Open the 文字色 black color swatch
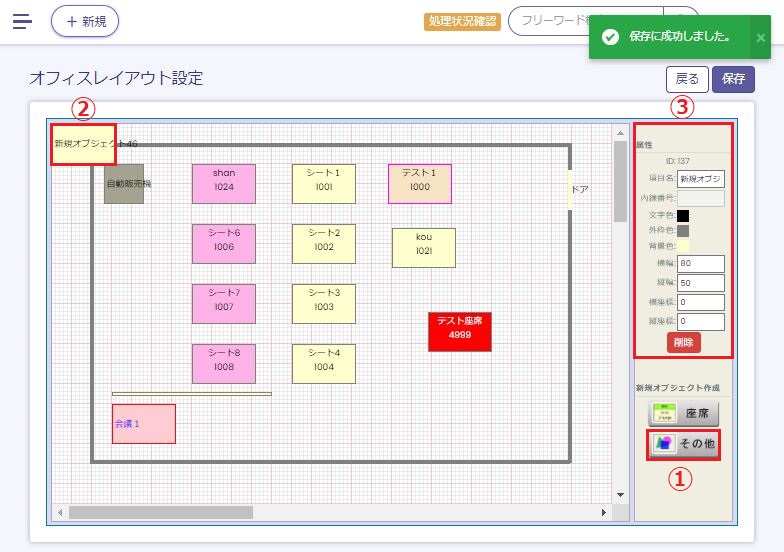The width and height of the screenshot is (784, 552). pyautogui.click(x=683, y=215)
